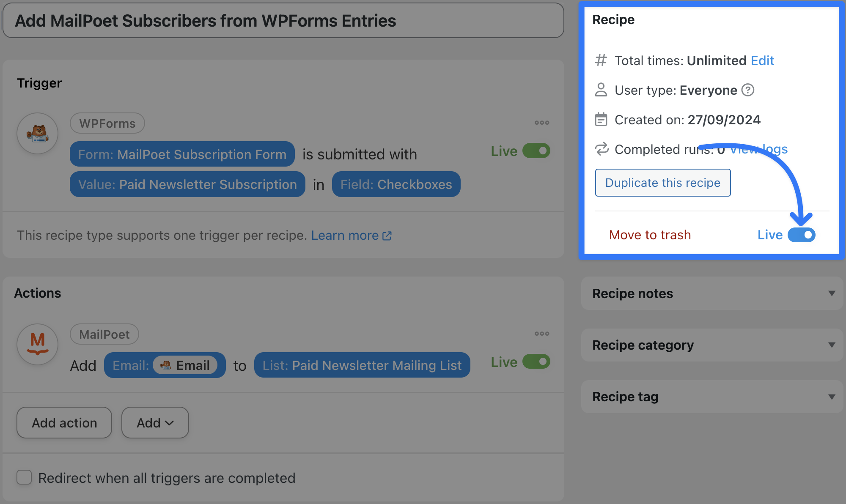
Task: Expand the Recipe category panel
Action: (831, 345)
